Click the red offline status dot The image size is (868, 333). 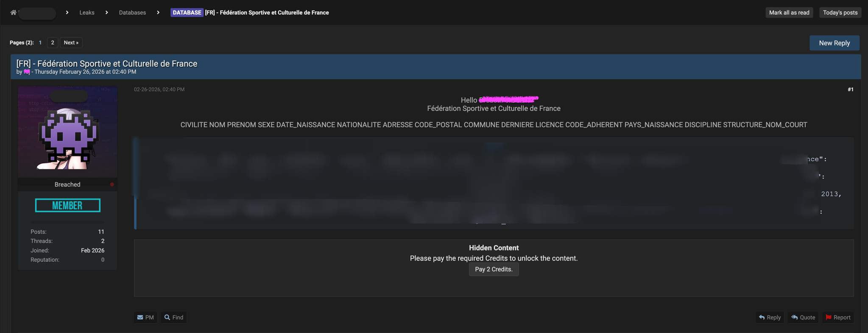pos(112,185)
